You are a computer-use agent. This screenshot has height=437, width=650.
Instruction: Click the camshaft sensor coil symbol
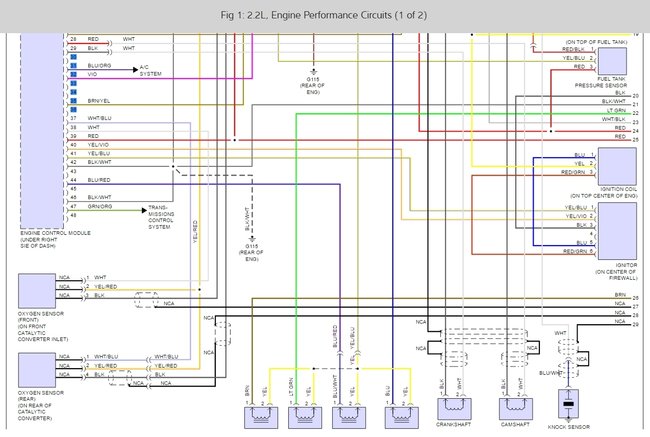click(516, 409)
